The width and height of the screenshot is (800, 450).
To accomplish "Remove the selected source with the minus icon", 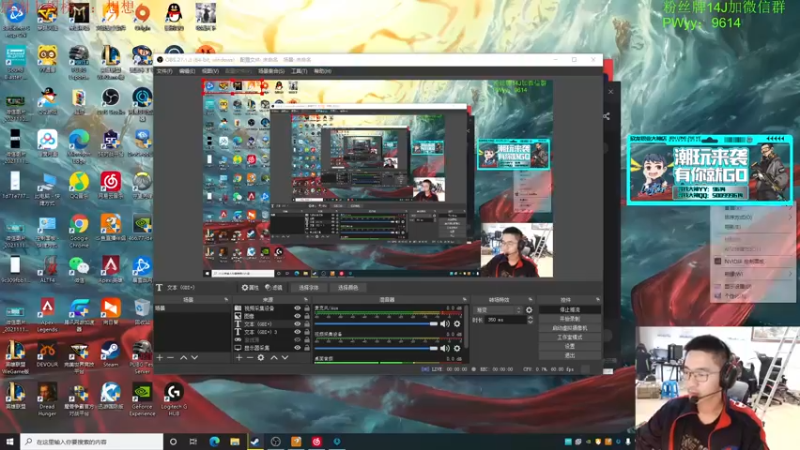I will point(250,358).
